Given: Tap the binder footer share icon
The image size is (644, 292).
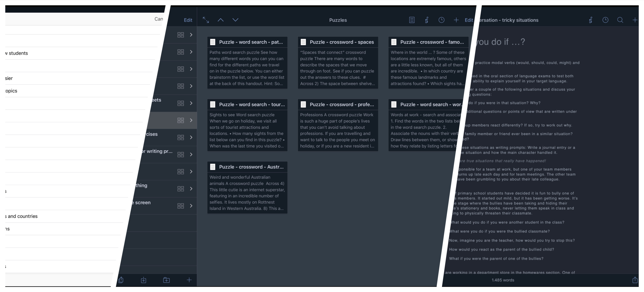Looking at the screenshot, I should pyautogui.click(x=121, y=280).
